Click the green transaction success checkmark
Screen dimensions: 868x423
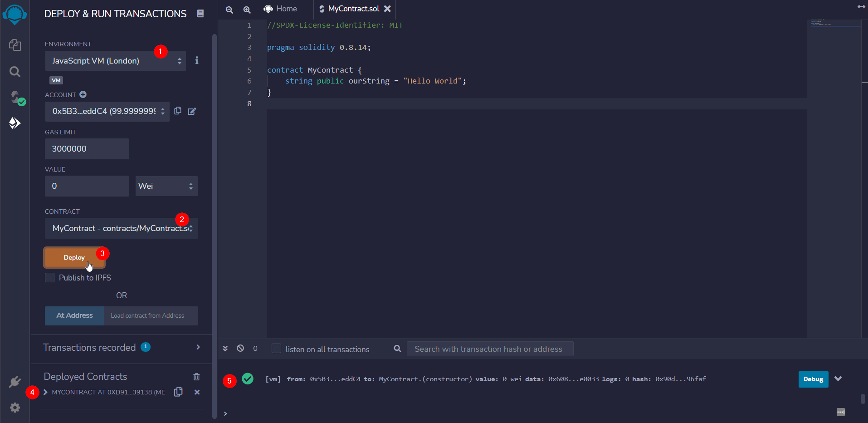point(248,379)
